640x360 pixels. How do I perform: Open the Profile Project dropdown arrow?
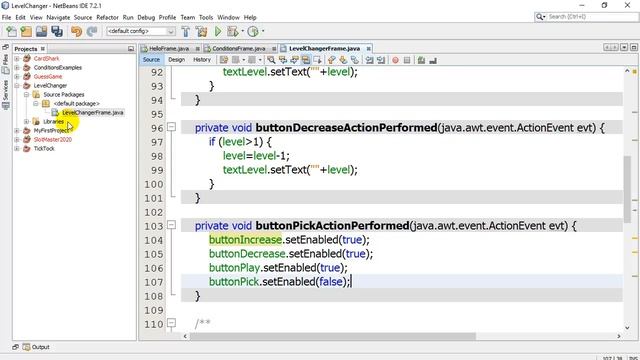pyautogui.click(x=263, y=31)
